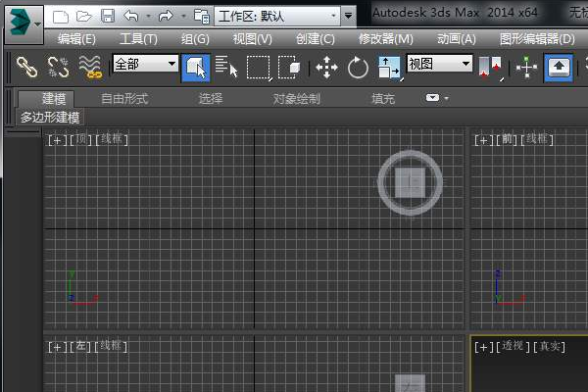The height and width of the screenshot is (392, 588).
Task: Click the New Scene icon
Action: (61, 17)
